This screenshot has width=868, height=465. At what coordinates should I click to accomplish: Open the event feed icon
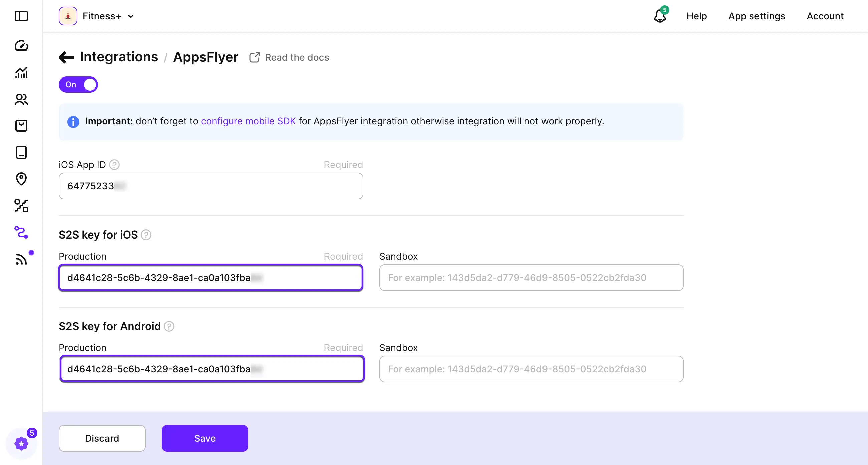pos(21,259)
